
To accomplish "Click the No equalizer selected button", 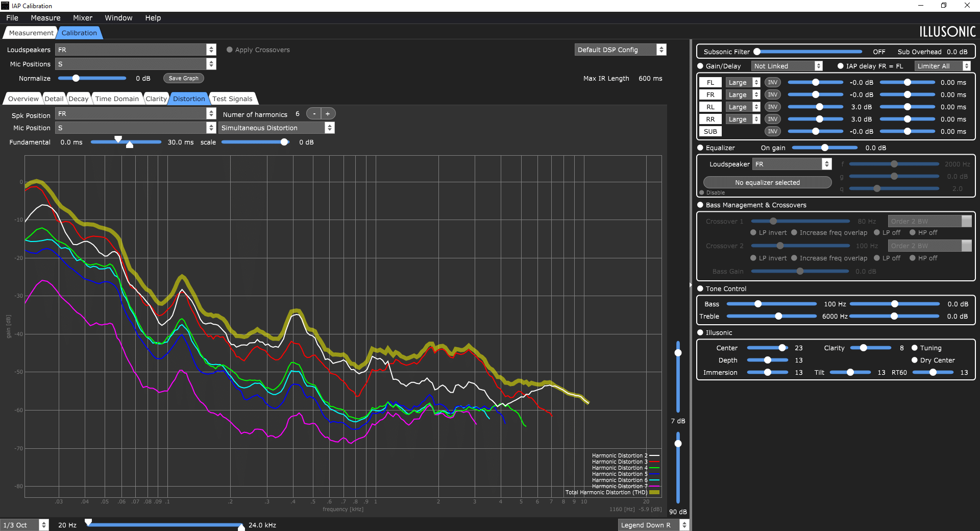I will pyautogui.click(x=767, y=182).
